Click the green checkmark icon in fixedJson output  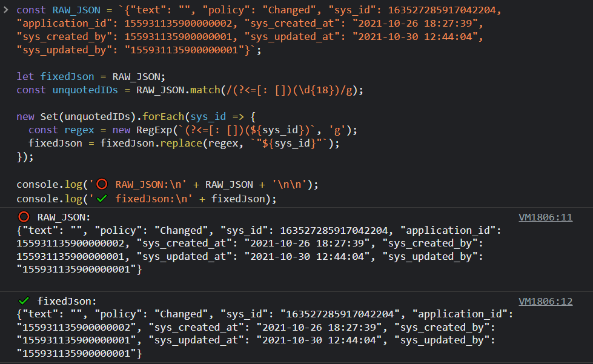pos(24,300)
